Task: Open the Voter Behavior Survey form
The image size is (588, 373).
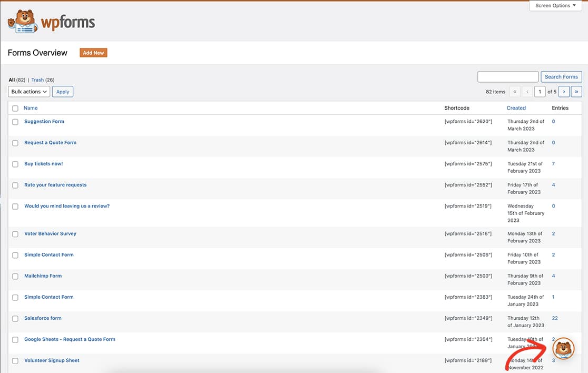Action: coord(50,233)
